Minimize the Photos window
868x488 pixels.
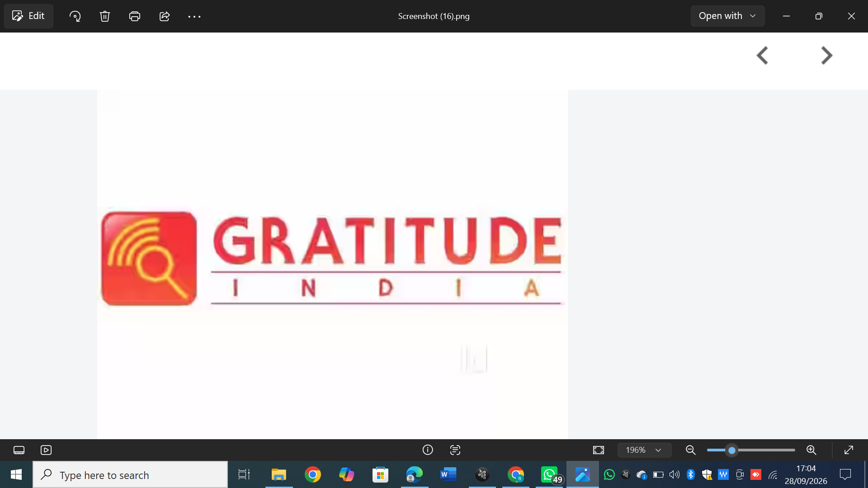[786, 16]
